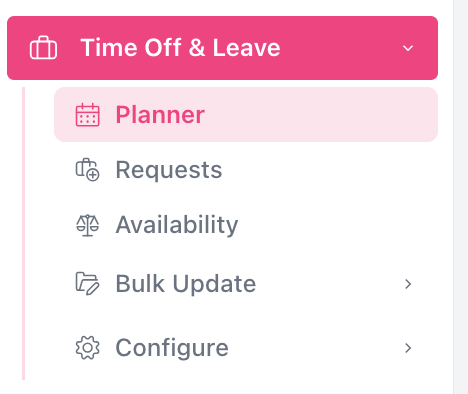
Task: Click the calendar icon beside Planner
Action: click(x=87, y=115)
